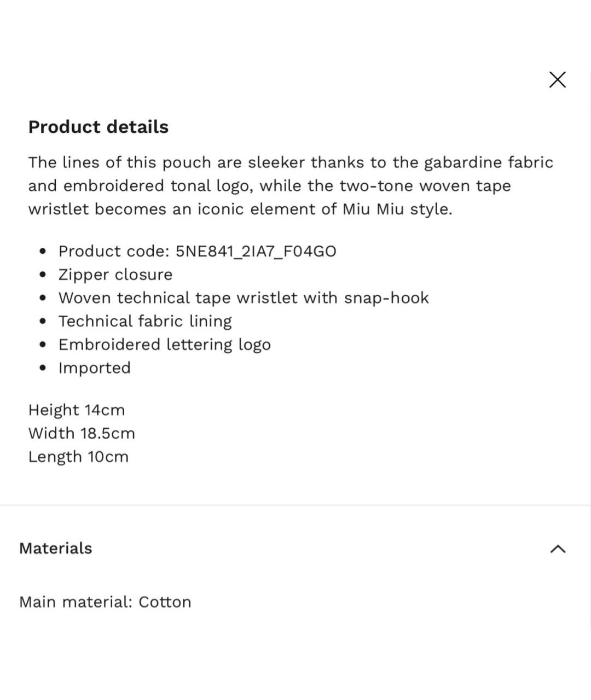Close the product details panel
This screenshot has height=700, width=591.
click(x=557, y=80)
